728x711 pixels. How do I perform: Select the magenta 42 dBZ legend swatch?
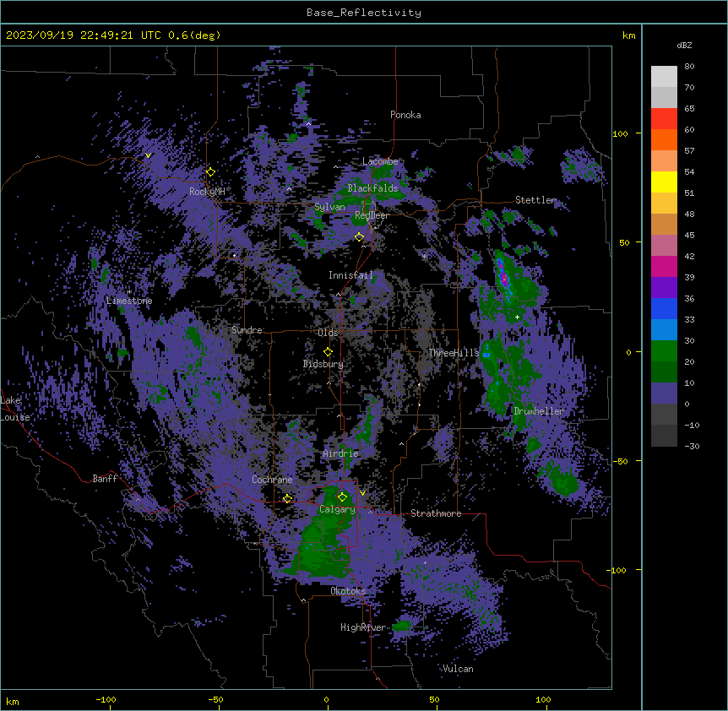[x=664, y=267]
